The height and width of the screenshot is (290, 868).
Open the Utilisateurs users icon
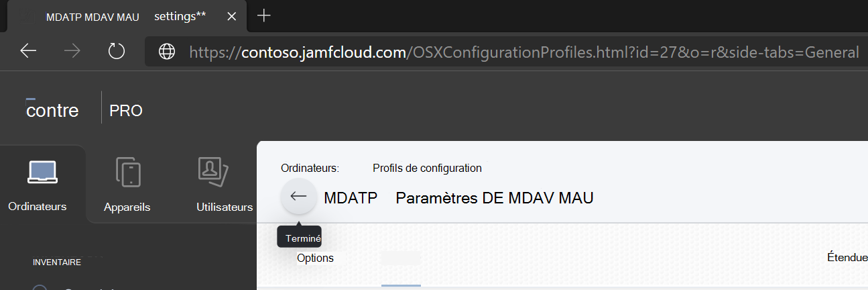click(x=213, y=172)
